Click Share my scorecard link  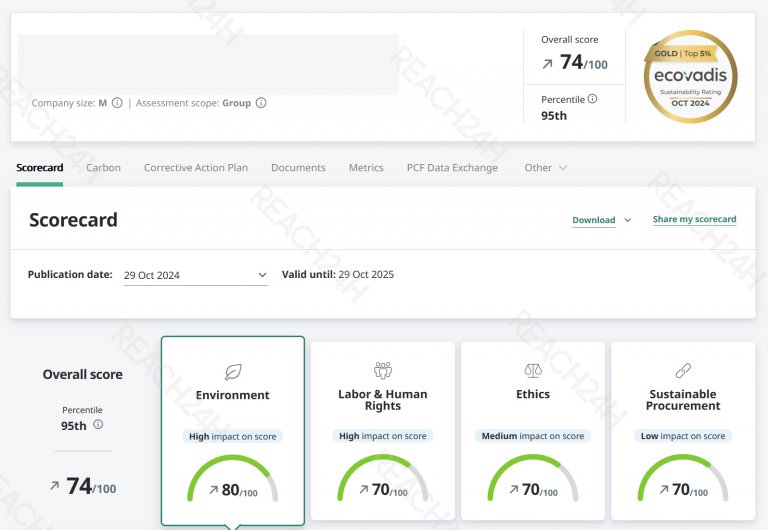point(695,219)
